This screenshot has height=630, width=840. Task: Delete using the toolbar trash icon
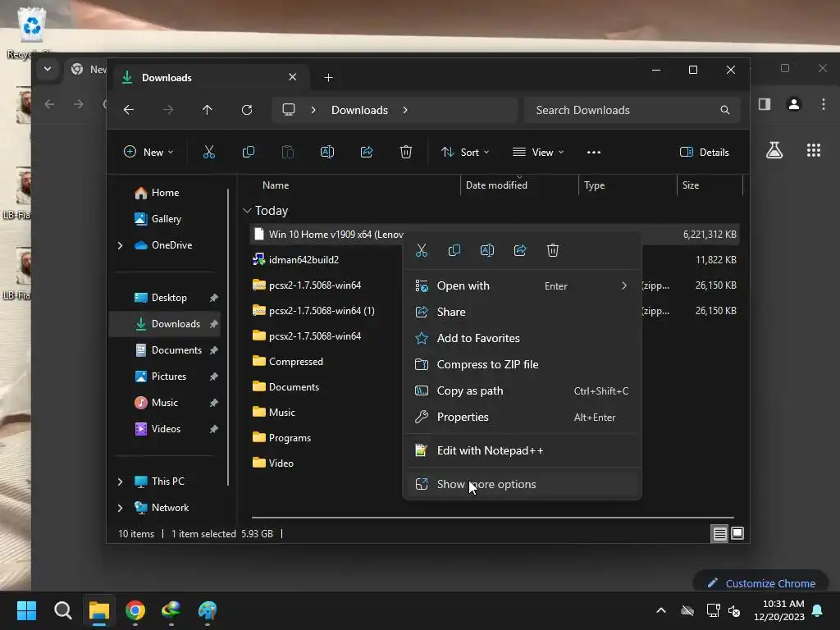(406, 152)
